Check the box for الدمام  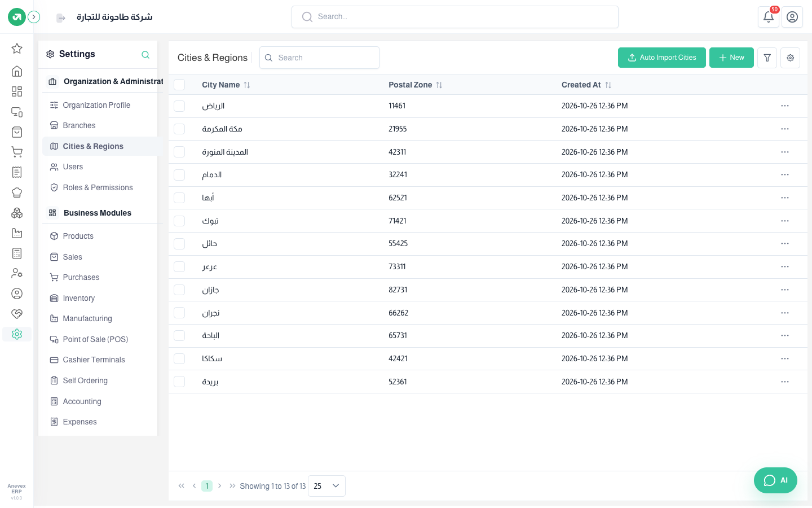click(x=179, y=175)
